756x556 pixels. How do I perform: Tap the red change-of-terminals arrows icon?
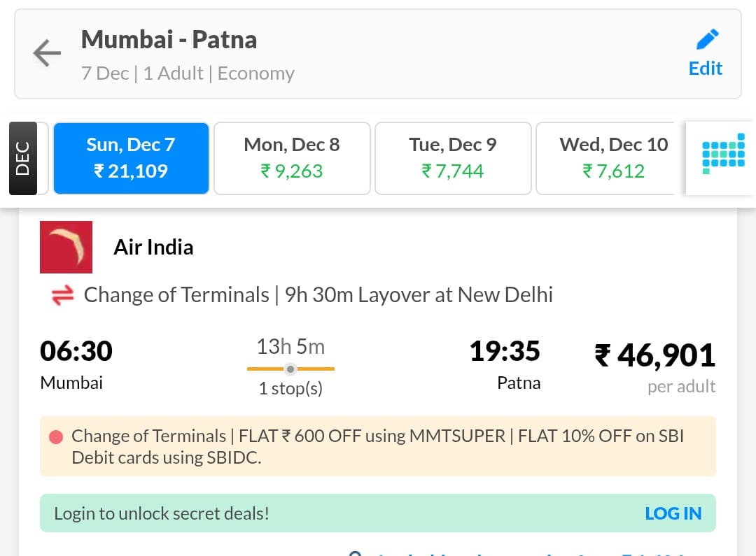(62, 296)
